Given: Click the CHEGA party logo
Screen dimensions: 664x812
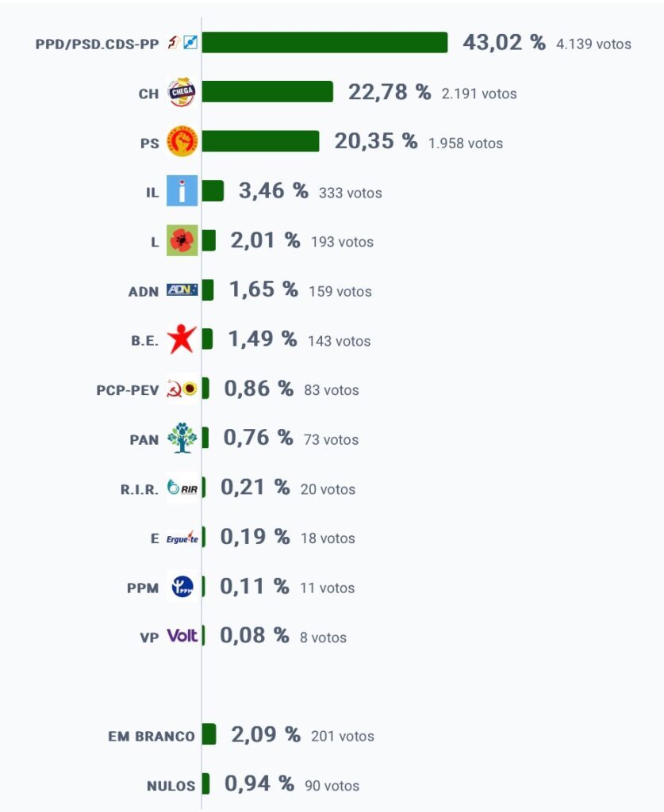Looking at the screenshot, I should (182, 92).
